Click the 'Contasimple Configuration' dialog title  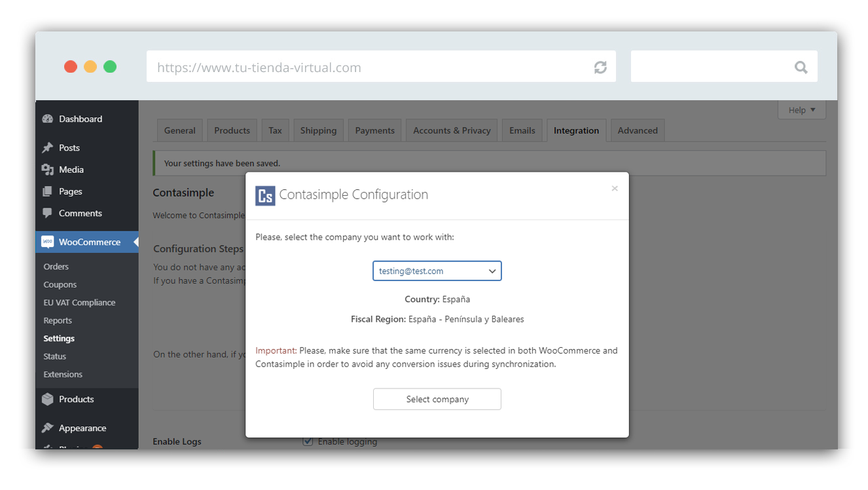[x=353, y=195]
